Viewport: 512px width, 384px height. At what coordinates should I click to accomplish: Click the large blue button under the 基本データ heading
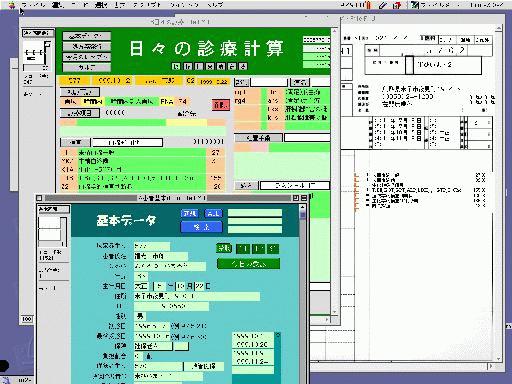pyautogui.click(x=201, y=227)
